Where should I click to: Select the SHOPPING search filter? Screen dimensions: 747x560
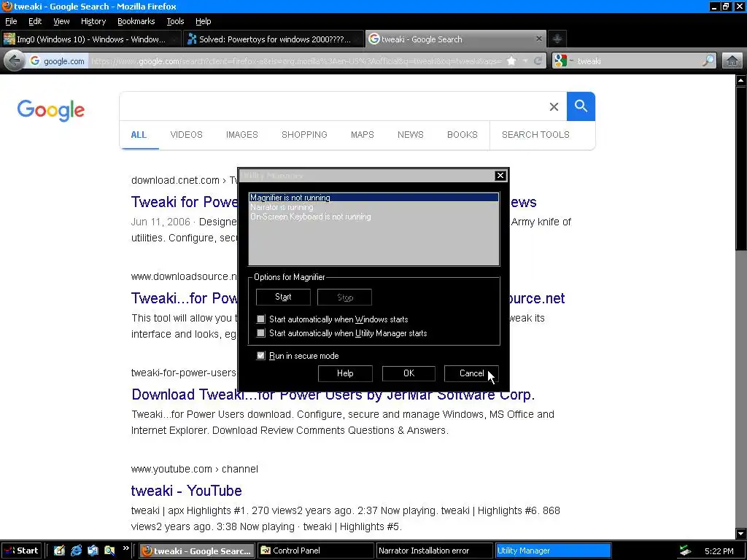click(x=304, y=135)
